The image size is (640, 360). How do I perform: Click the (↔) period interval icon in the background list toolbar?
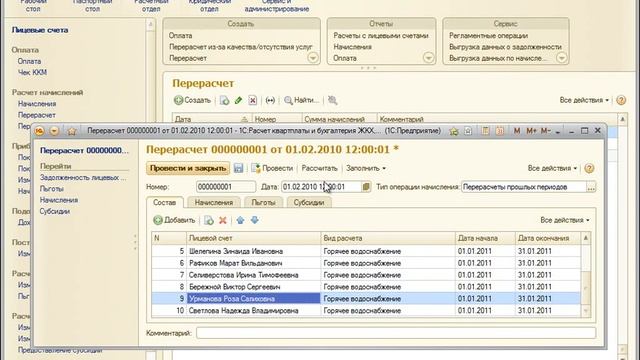(270, 100)
